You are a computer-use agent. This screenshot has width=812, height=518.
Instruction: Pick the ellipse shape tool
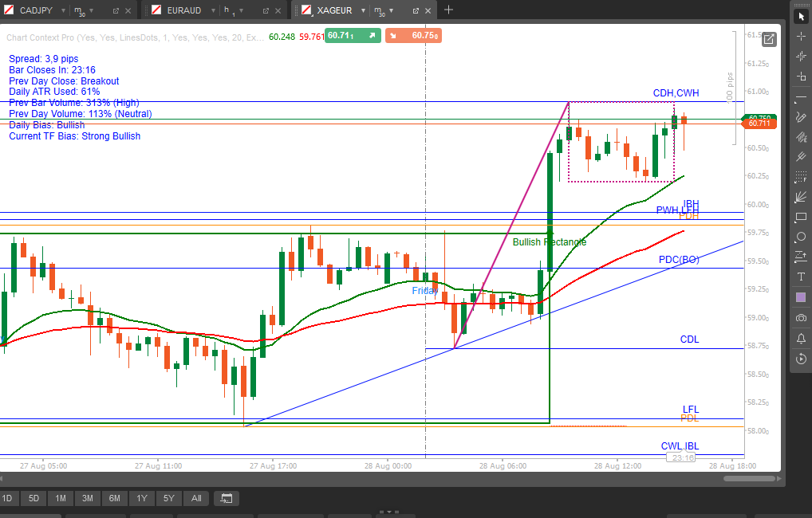click(801, 237)
